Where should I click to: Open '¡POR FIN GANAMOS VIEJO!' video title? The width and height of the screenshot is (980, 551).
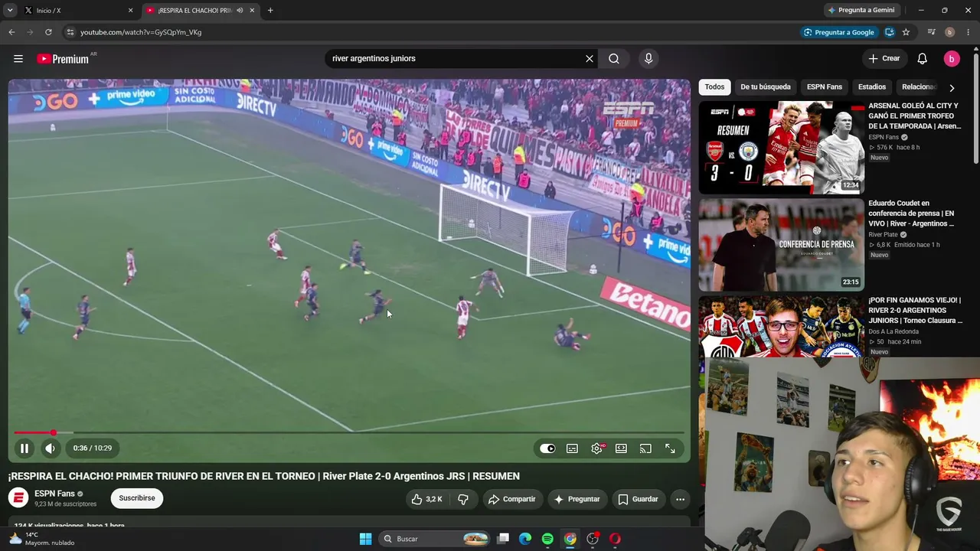click(x=915, y=311)
